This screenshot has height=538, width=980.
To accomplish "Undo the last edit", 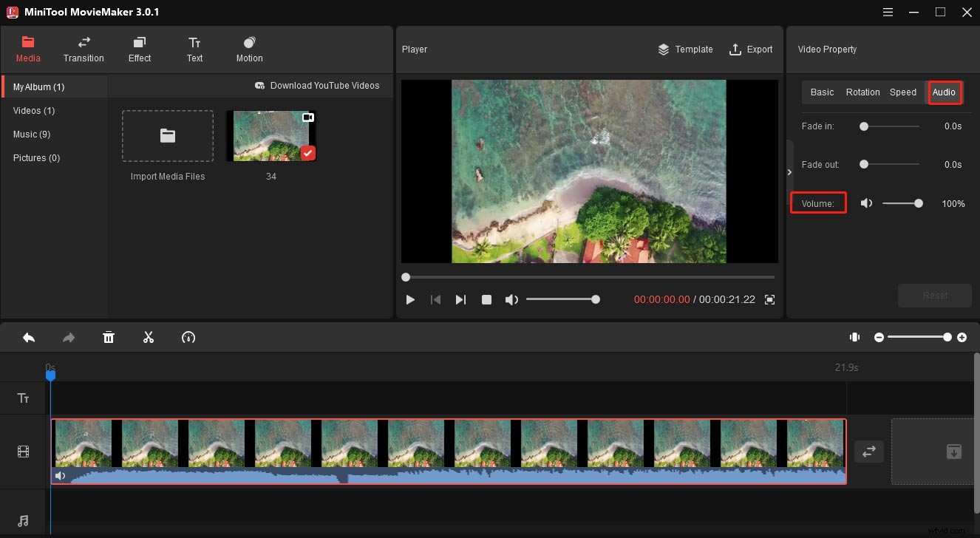I will pyautogui.click(x=29, y=337).
